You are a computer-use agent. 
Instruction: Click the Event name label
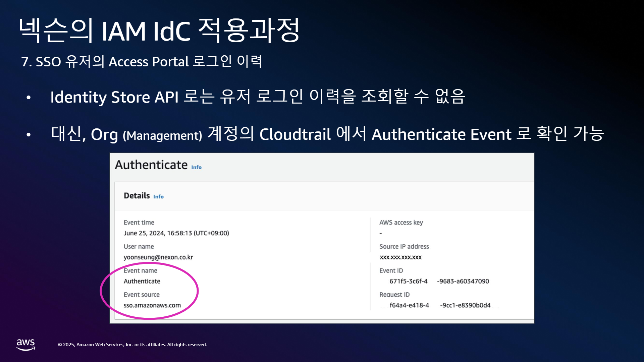[x=140, y=270]
